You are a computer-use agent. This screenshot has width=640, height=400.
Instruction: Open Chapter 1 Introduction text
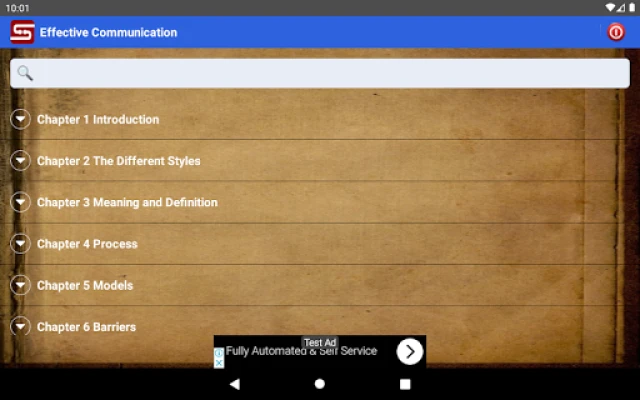pos(98,119)
